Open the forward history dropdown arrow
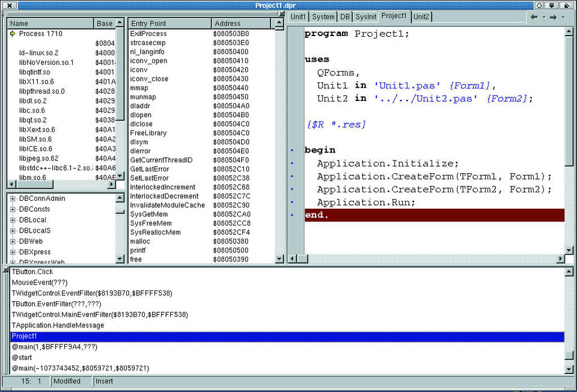 click(563, 17)
